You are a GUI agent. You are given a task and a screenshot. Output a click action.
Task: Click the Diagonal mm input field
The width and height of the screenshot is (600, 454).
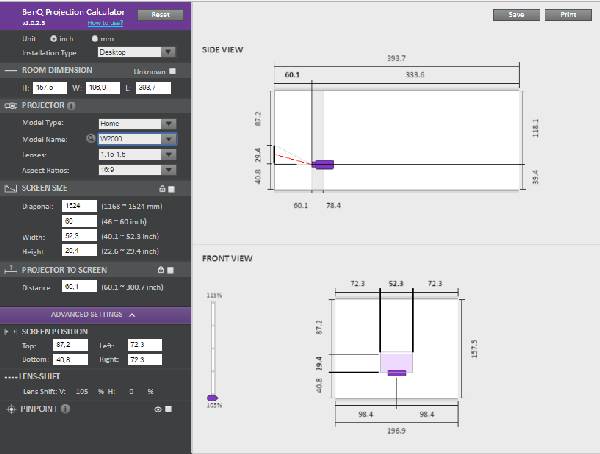[x=80, y=206]
